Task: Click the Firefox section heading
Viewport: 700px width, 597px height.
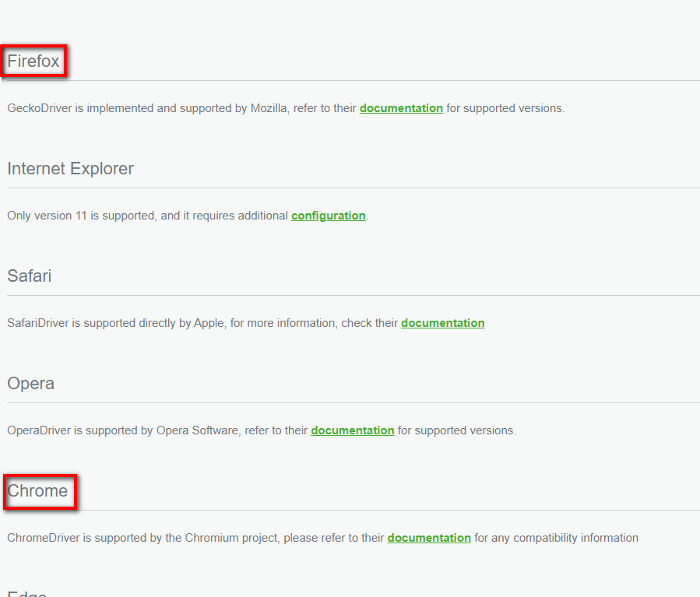Action: pyautogui.click(x=33, y=61)
